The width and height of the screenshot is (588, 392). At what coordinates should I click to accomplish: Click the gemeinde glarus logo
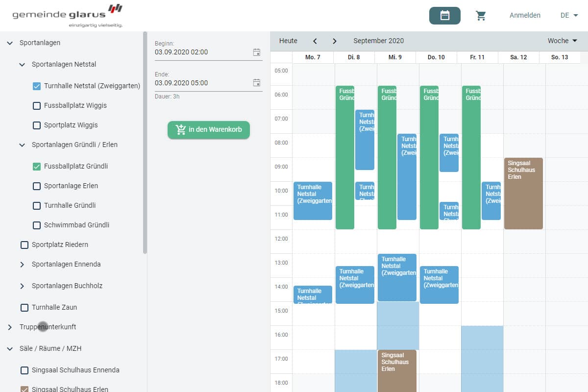pos(68,15)
